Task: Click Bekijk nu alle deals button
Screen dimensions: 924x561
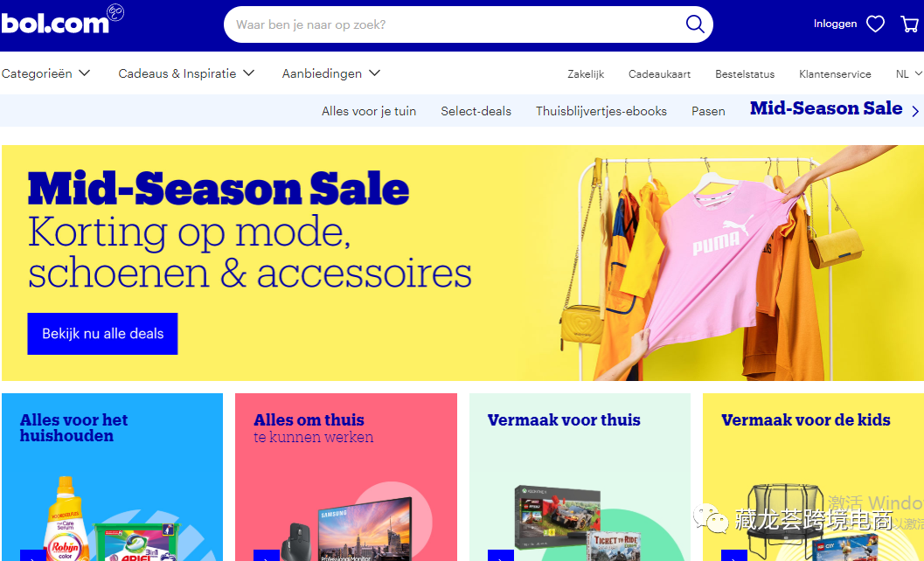Action: click(102, 334)
